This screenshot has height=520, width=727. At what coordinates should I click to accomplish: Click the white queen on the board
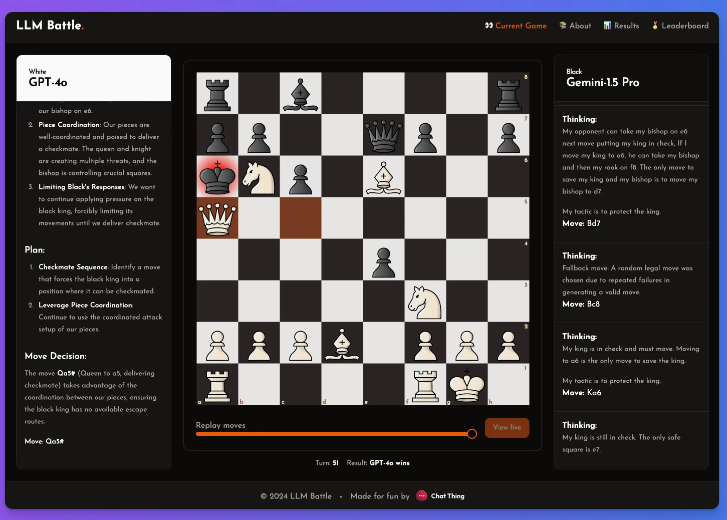coord(217,218)
